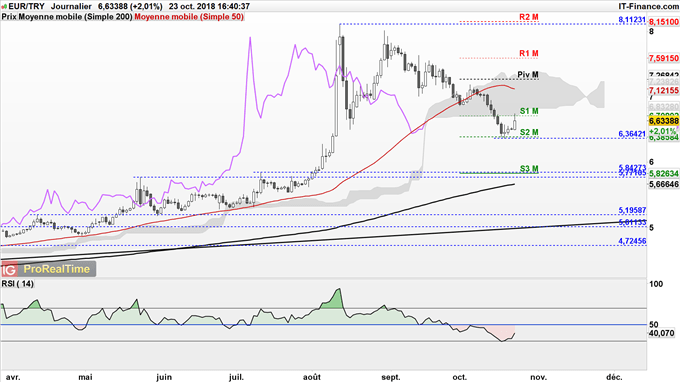This screenshot has width=680, height=382.
Task: Click the déc. month on time axis
Action: [614, 377]
